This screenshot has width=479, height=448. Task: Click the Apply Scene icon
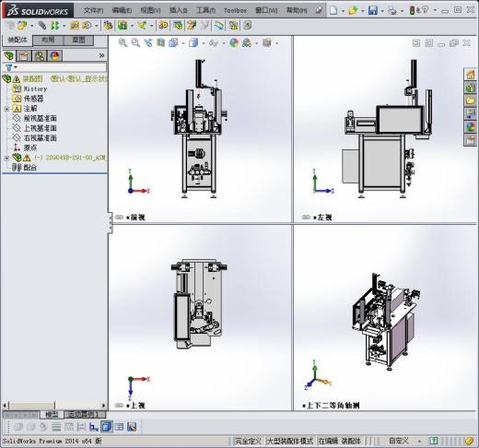pos(247,42)
